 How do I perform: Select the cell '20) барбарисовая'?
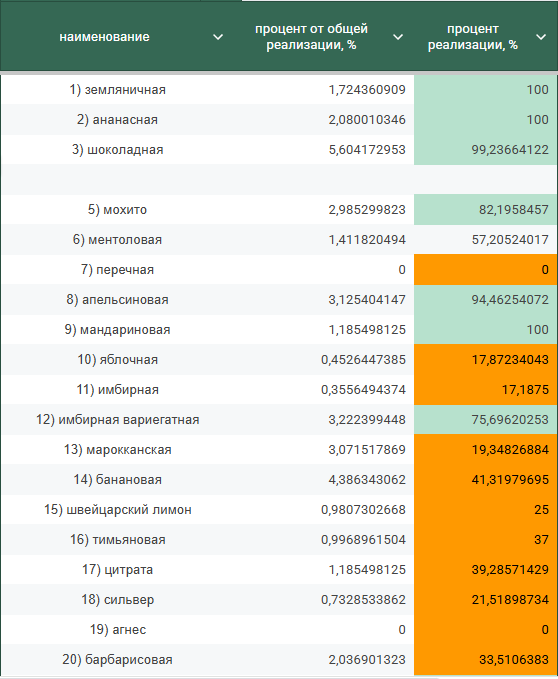tap(117, 660)
